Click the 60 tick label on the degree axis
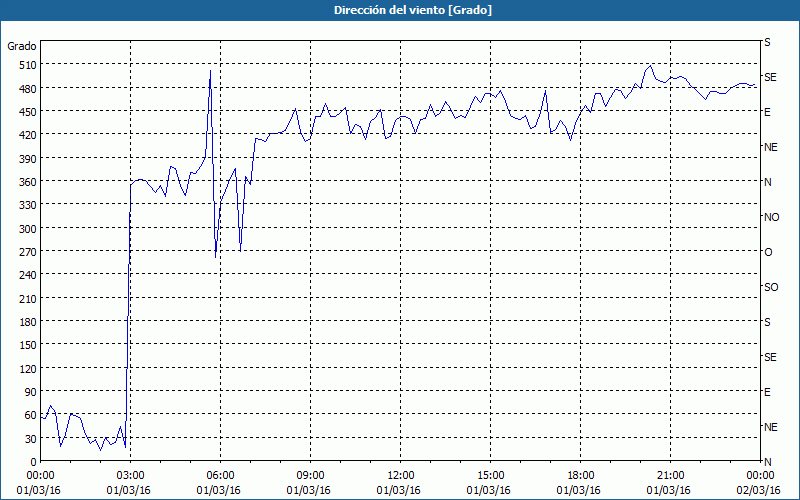The width and height of the screenshot is (800, 500). point(31,416)
